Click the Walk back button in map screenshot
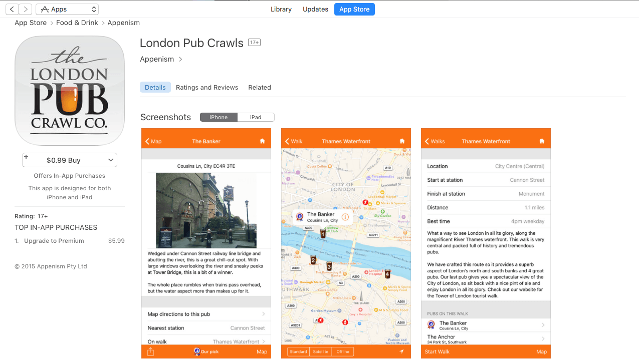 coord(294,141)
